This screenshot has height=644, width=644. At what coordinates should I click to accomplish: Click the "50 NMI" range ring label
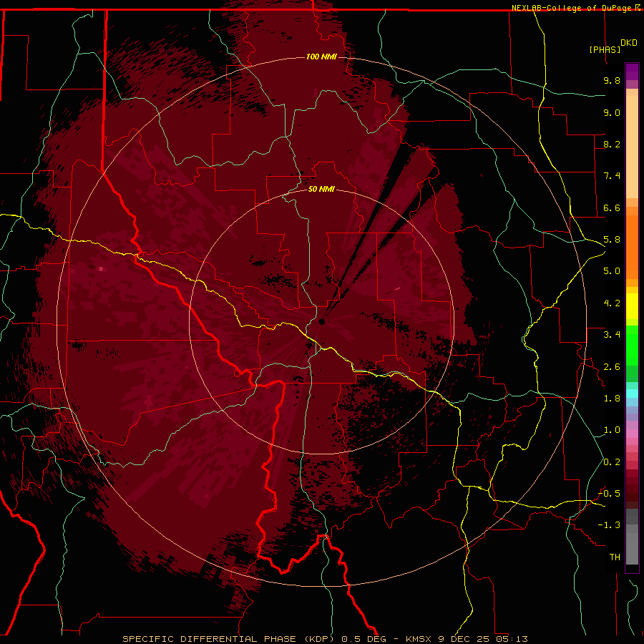(321, 189)
